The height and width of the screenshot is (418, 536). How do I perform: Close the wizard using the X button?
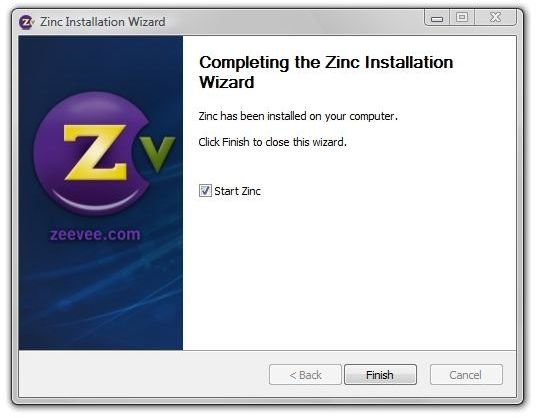click(496, 17)
